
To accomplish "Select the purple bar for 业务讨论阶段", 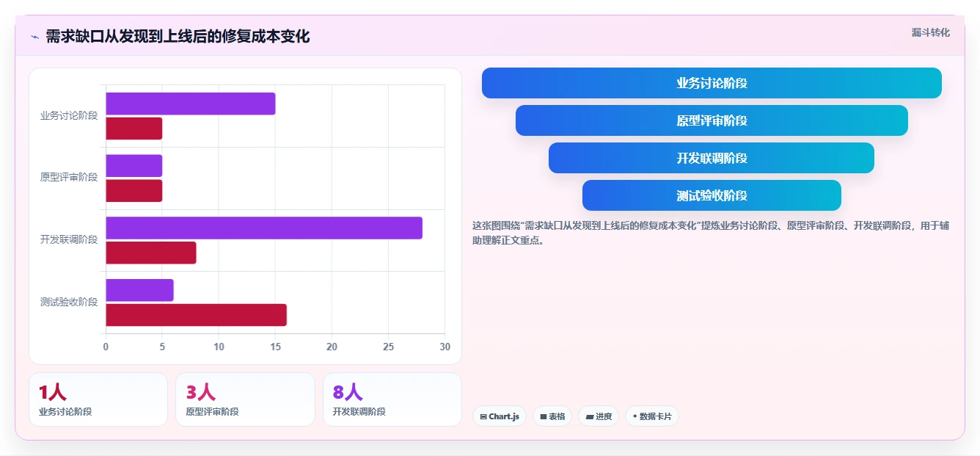I will coord(191,104).
